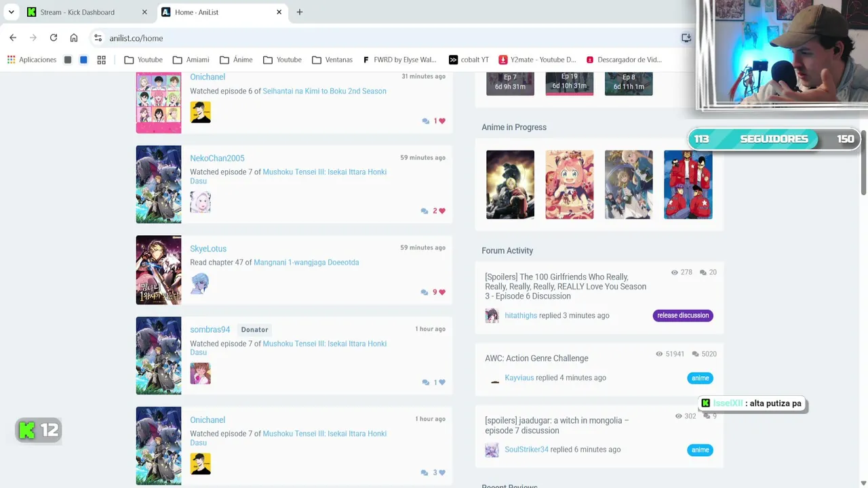Open the first cover in Anime in Progress
This screenshot has height=488, width=868.
coord(510,184)
